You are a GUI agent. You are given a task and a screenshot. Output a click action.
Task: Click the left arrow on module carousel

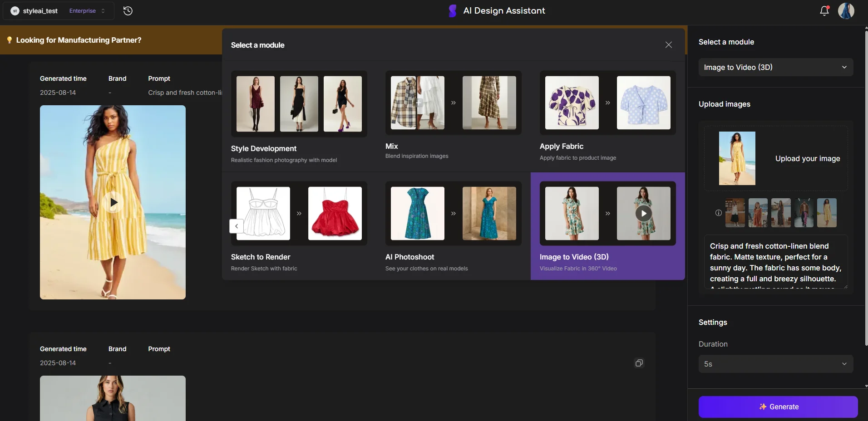click(x=237, y=226)
